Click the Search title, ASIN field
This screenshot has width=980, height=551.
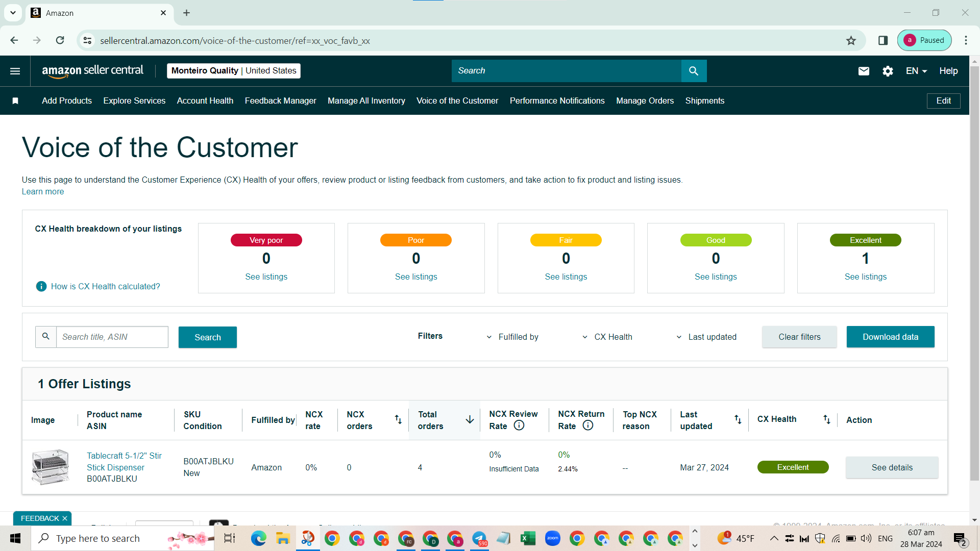click(112, 337)
